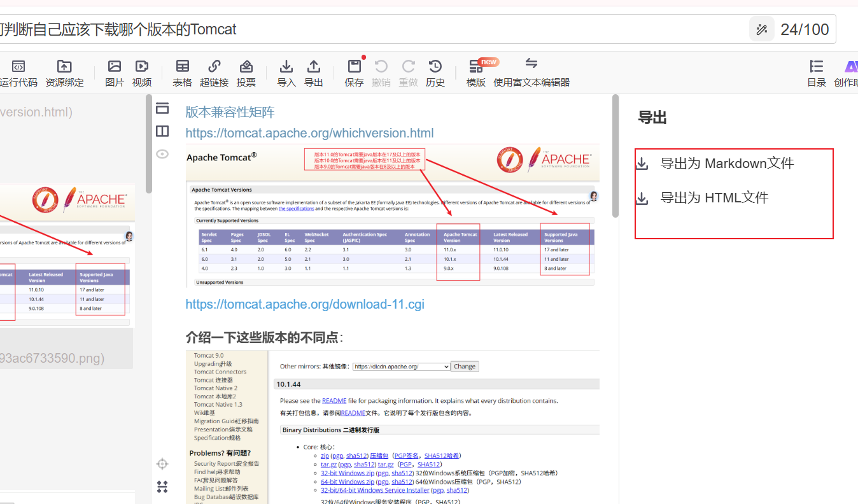Screen dimensions: 858x504
Task: Click the 导出 export toolbar icon
Action: pyautogui.click(x=314, y=66)
